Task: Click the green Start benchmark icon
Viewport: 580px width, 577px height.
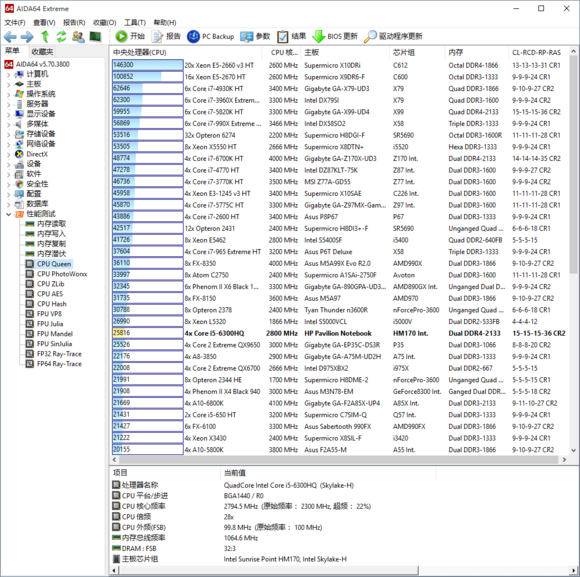Action: 121,36
